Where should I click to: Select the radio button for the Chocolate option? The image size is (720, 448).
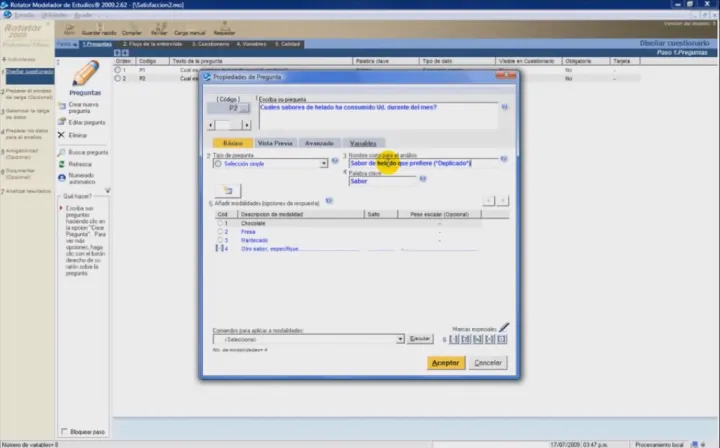tap(220, 224)
